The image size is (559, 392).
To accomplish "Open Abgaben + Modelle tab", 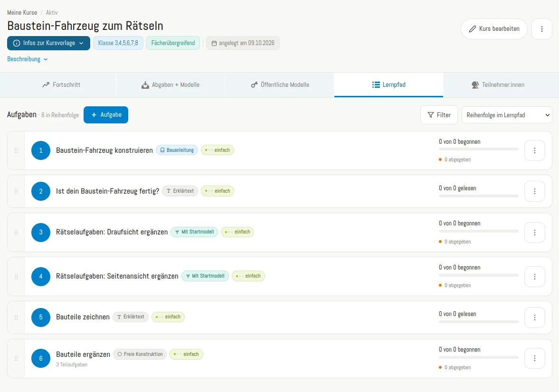I will coord(171,85).
